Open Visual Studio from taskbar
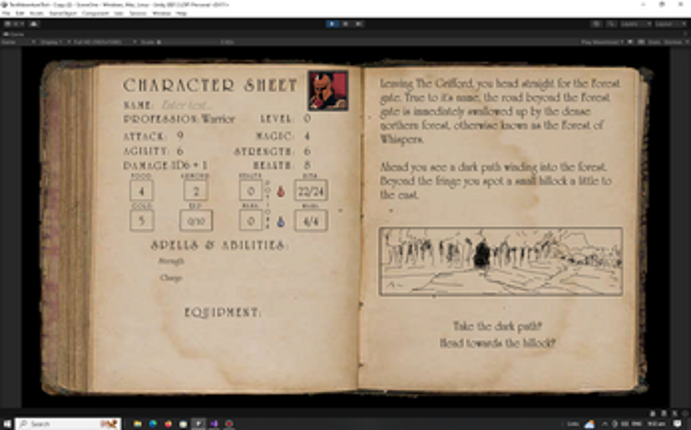 click(214, 424)
